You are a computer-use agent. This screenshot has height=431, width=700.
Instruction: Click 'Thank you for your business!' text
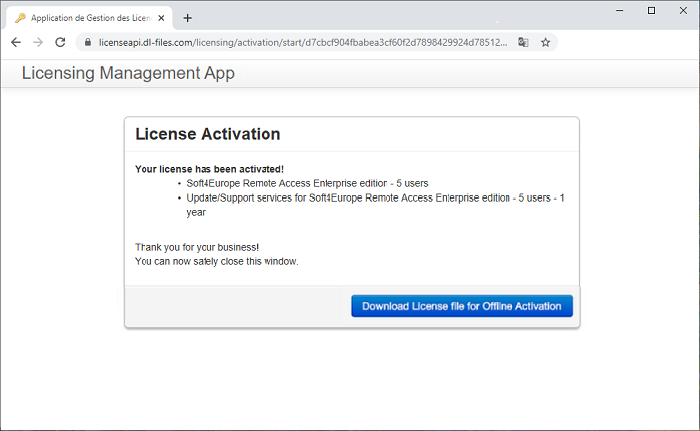[197, 247]
